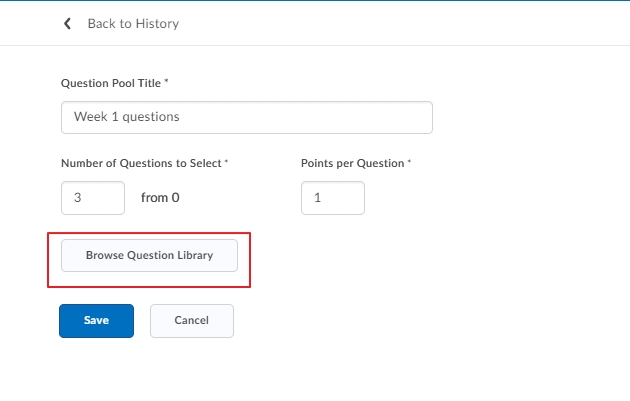Image resolution: width=630 pixels, height=401 pixels.
Task: Place cursor on value 1 in points field
Action: (317, 198)
